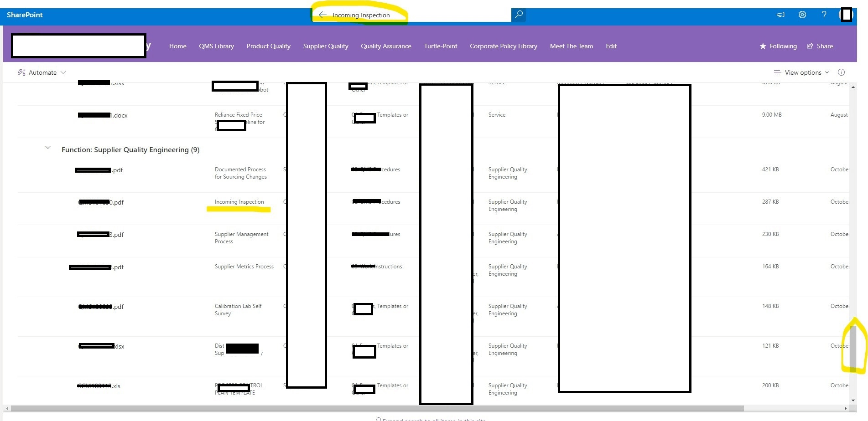
Task: Open the help question mark icon
Action: (x=824, y=15)
